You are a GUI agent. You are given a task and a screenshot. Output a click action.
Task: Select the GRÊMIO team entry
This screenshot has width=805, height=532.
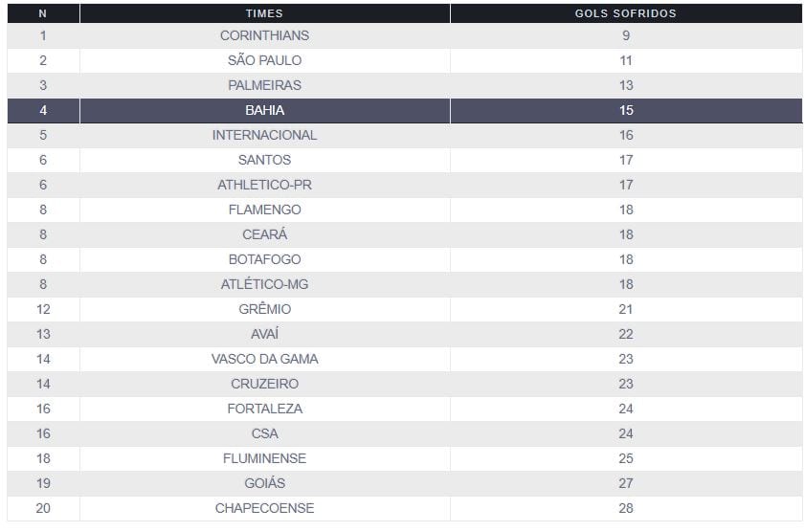tap(264, 309)
